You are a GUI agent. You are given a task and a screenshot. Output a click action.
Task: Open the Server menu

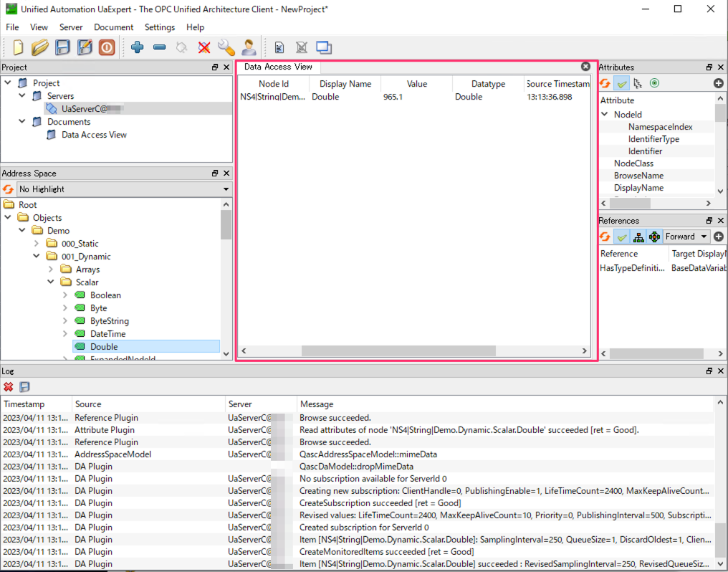(x=71, y=27)
